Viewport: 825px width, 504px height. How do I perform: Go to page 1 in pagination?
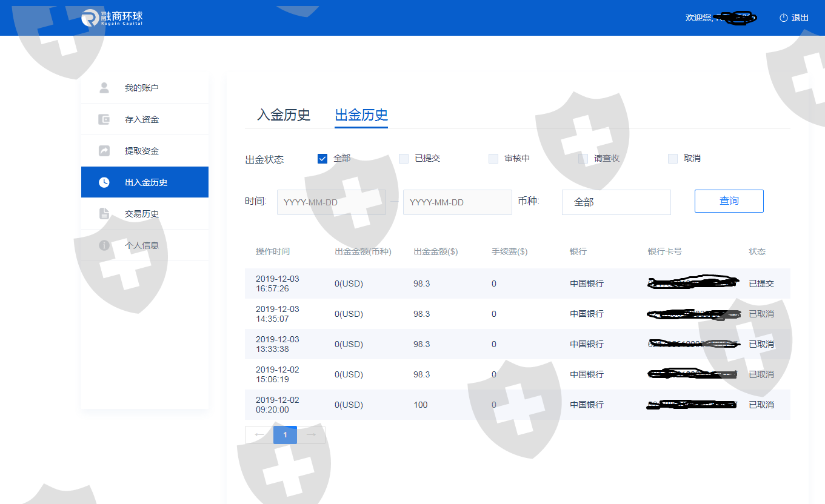[285, 435]
